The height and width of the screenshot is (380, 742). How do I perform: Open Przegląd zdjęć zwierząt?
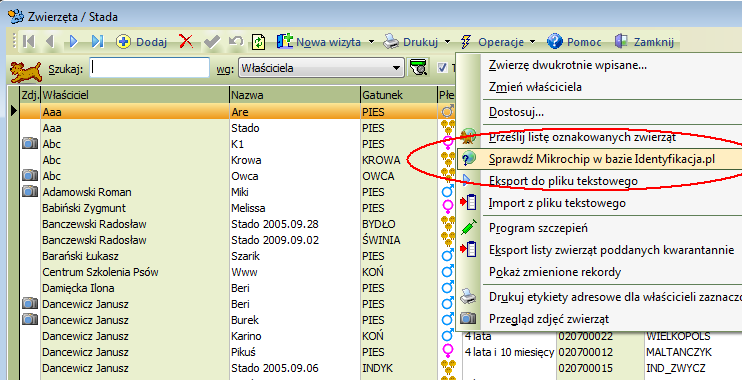coord(549,319)
